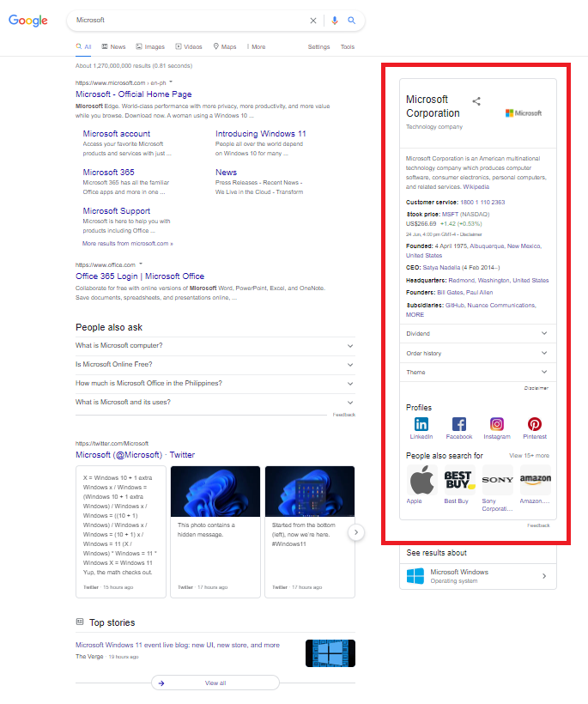This screenshot has height=704, width=588.
Task: Expand the Theme section
Action: click(478, 373)
